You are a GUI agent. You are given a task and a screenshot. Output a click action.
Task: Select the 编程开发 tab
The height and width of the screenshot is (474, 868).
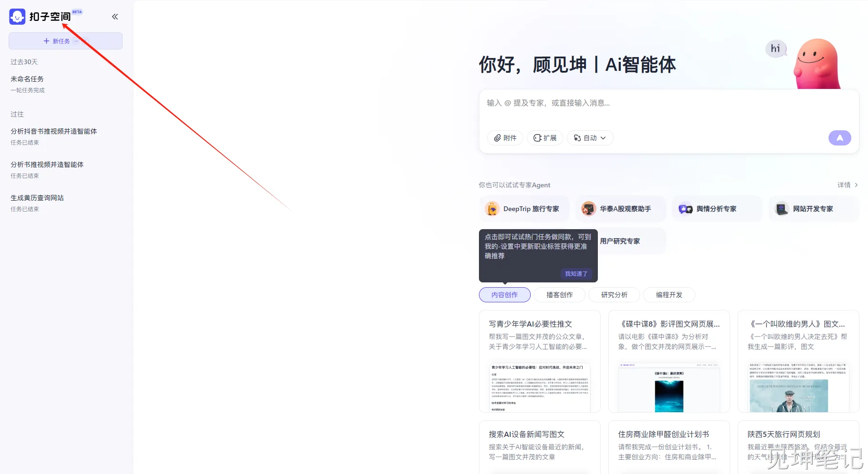click(669, 295)
